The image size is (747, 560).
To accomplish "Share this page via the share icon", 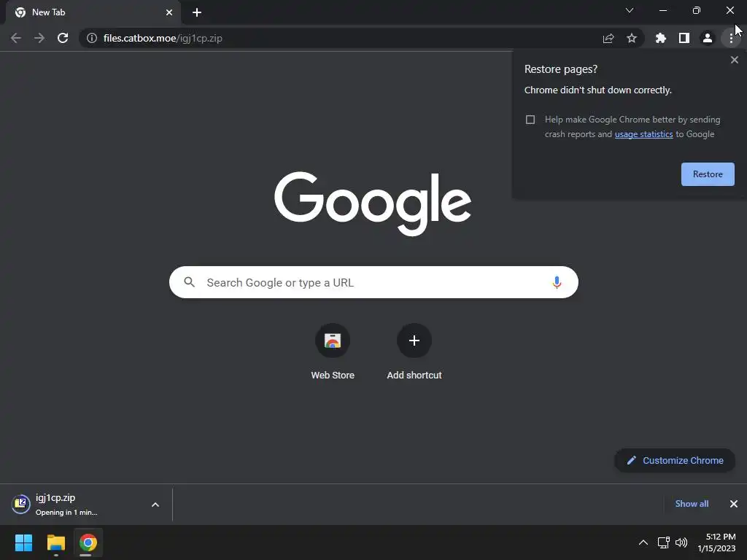I will 608,38.
